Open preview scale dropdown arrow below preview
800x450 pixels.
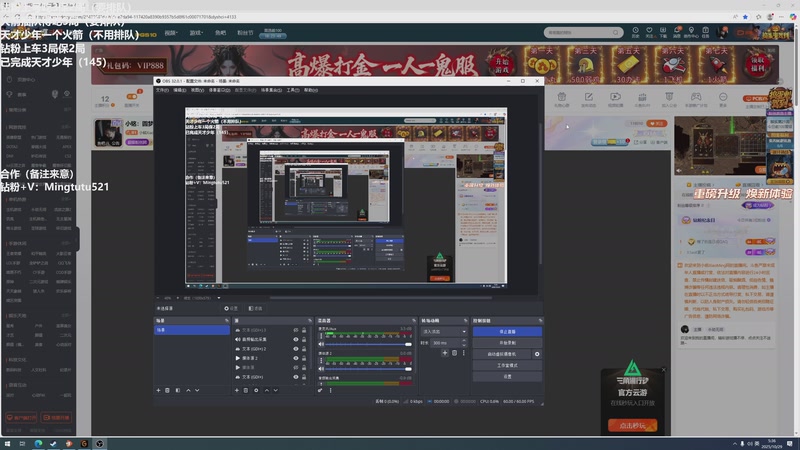tap(219, 298)
